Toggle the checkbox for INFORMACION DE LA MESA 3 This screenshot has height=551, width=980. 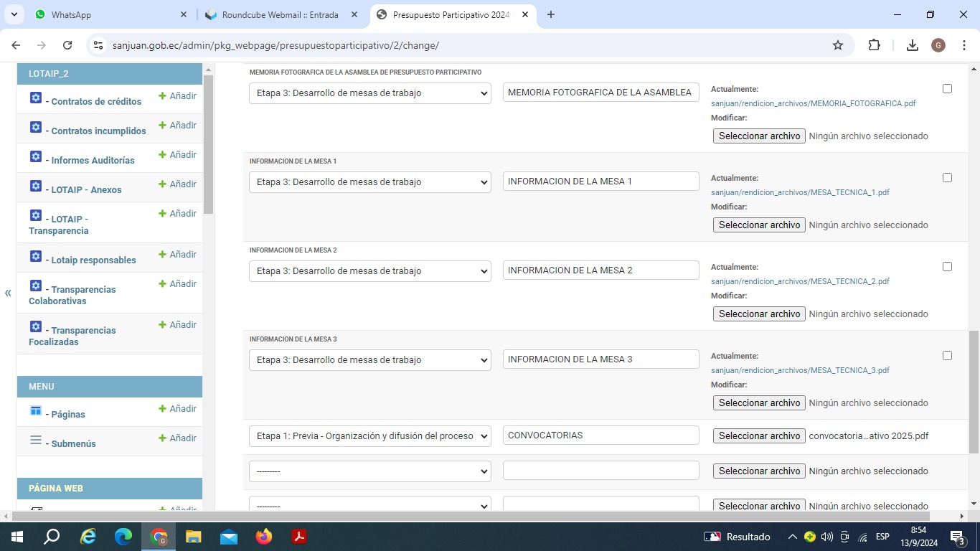(x=947, y=356)
